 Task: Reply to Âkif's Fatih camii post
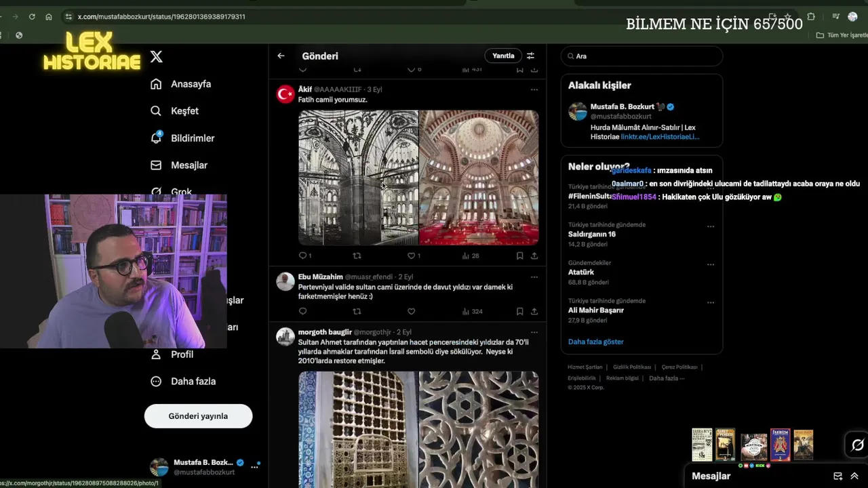point(303,256)
